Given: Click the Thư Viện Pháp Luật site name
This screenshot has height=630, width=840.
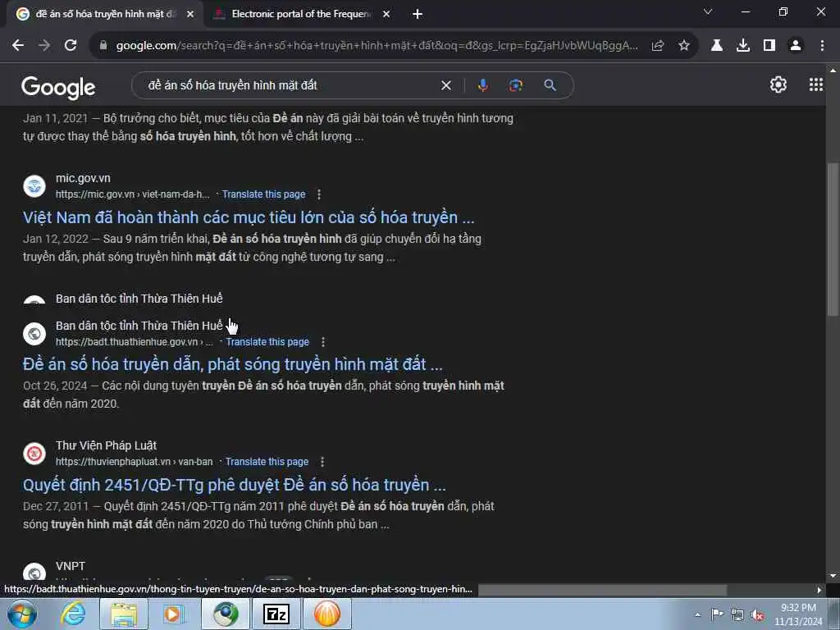Looking at the screenshot, I should (106, 445).
